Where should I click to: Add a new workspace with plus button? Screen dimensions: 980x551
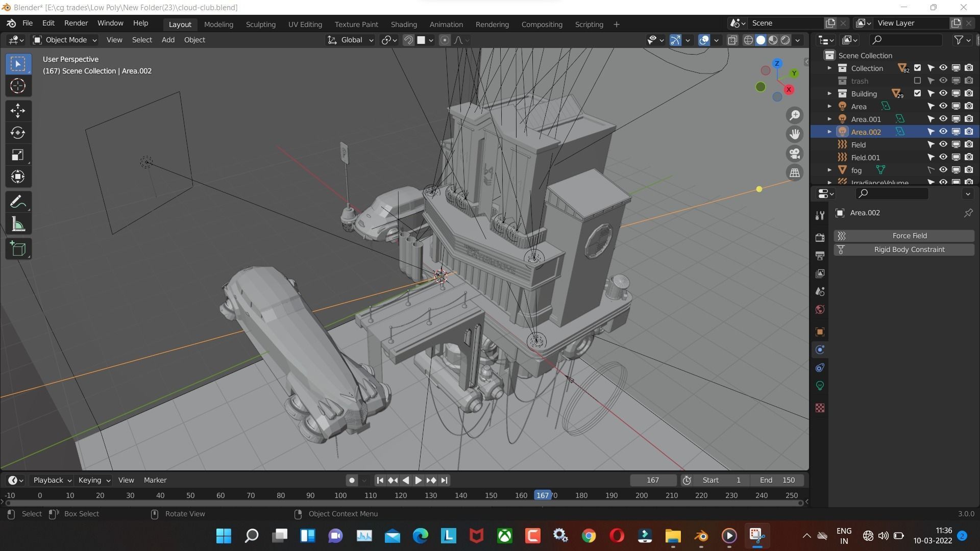click(x=616, y=24)
